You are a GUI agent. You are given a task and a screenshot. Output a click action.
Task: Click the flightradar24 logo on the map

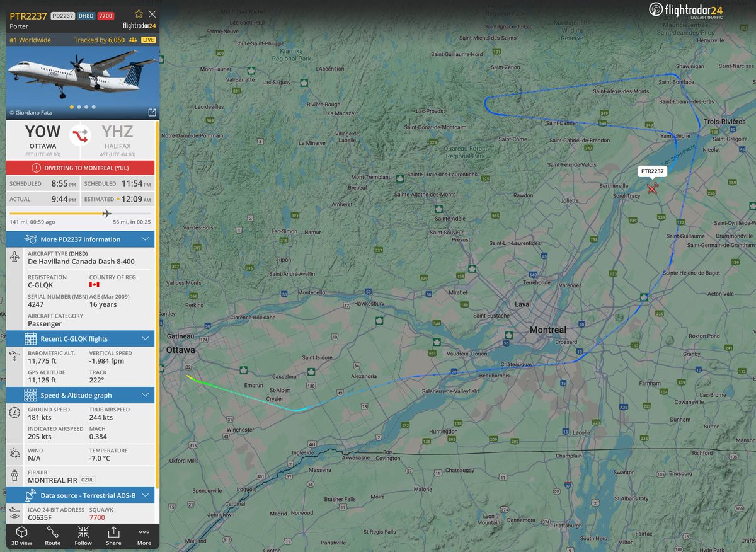tap(686, 10)
